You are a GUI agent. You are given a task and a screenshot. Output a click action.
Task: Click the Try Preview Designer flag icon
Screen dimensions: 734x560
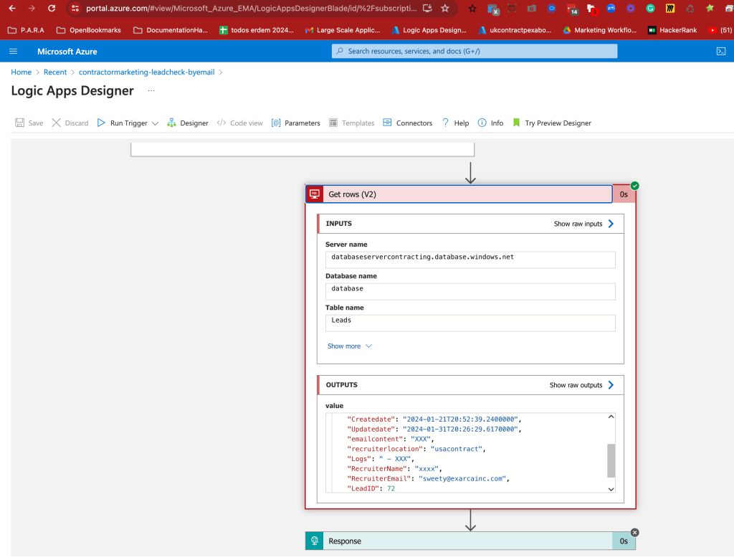(516, 123)
